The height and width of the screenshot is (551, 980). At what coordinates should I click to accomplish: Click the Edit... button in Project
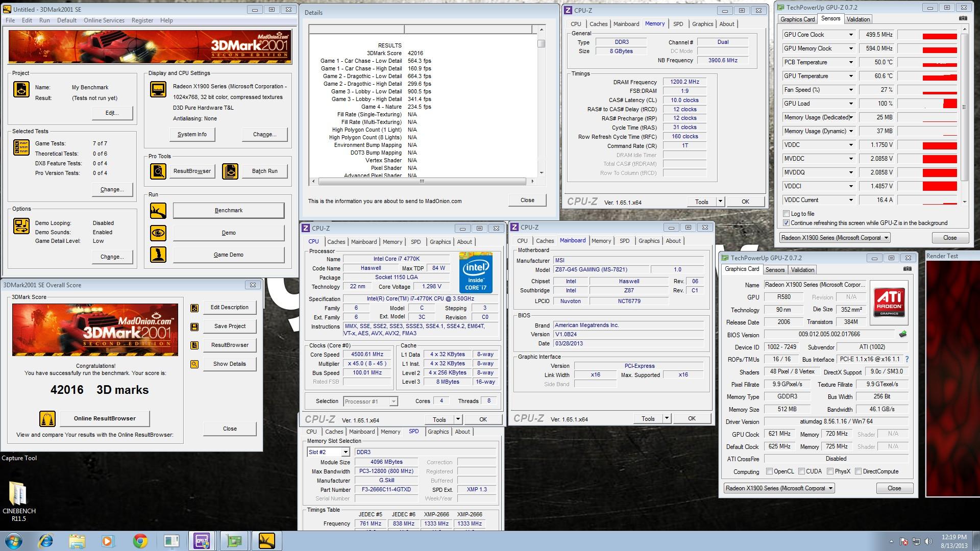tap(112, 113)
